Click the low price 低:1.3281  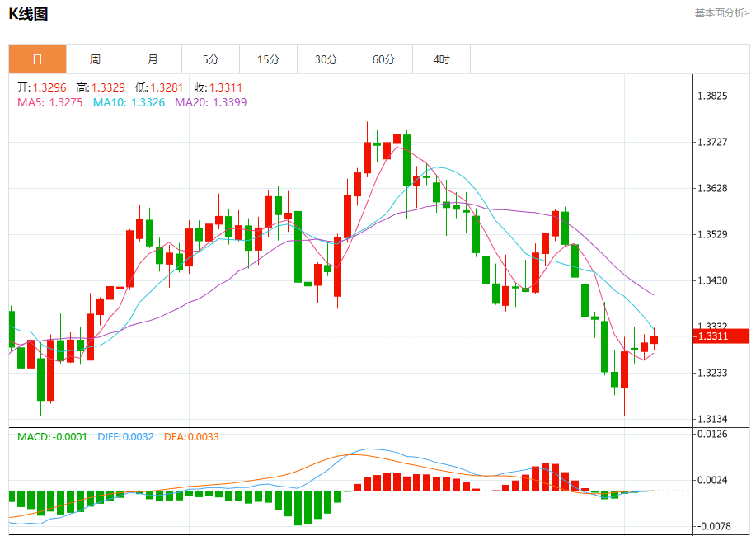click(x=159, y=87)
